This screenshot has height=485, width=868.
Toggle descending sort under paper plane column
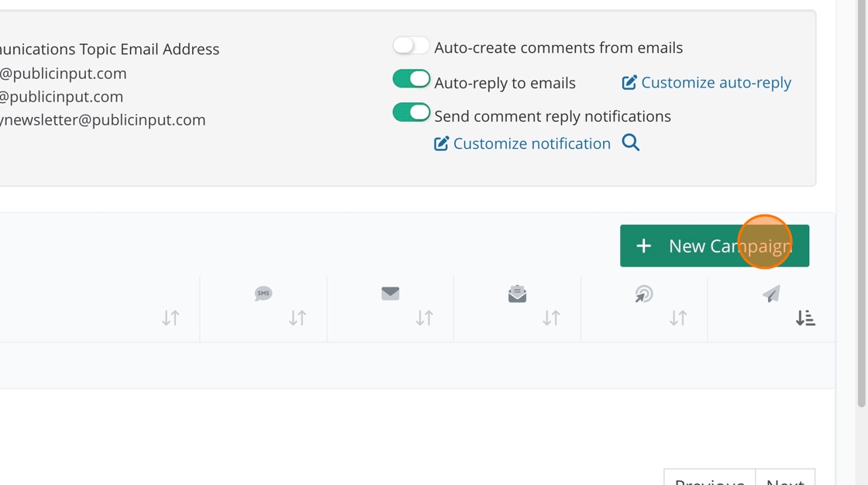coord(805,318)
